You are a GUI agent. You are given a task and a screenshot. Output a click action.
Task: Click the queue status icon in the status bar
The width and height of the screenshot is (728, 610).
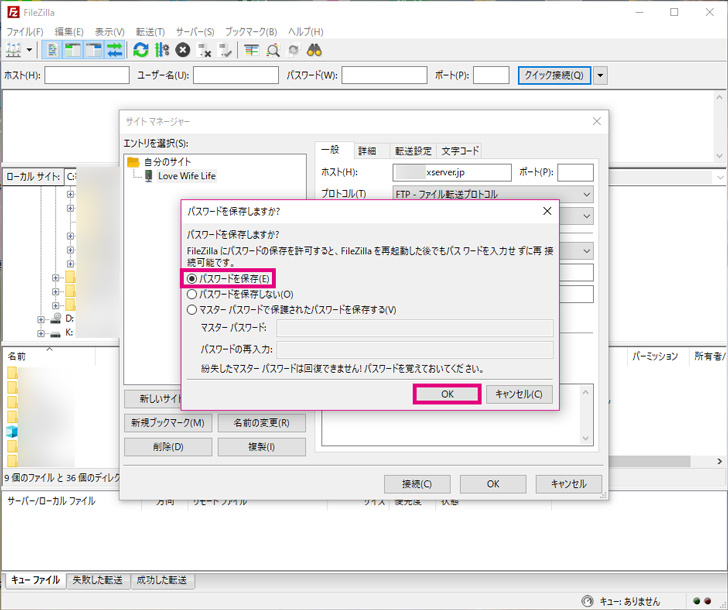[588, 601]
